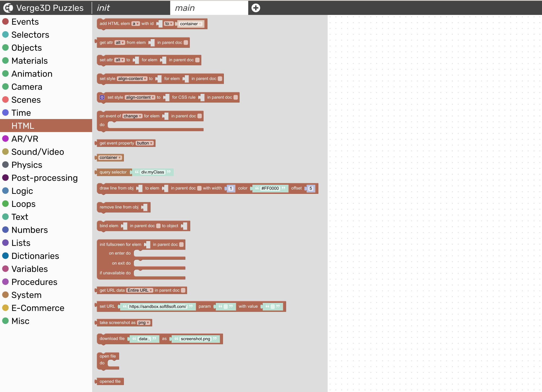Image resolution: width=542 pixels, height=392 pixels.
Task: Switch to the main puzzle tab
Action: (209, 7)
